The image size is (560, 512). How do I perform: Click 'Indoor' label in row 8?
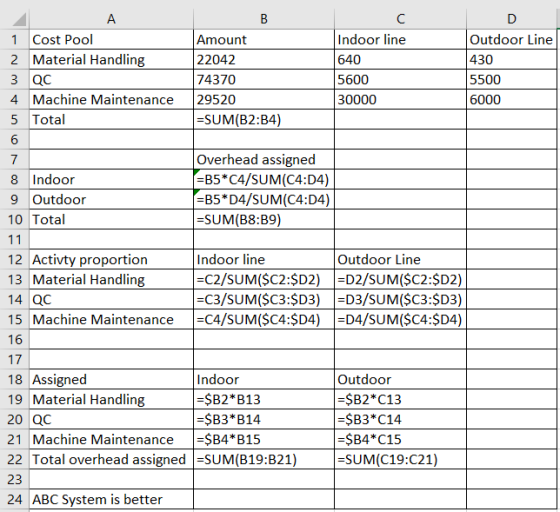111,179
